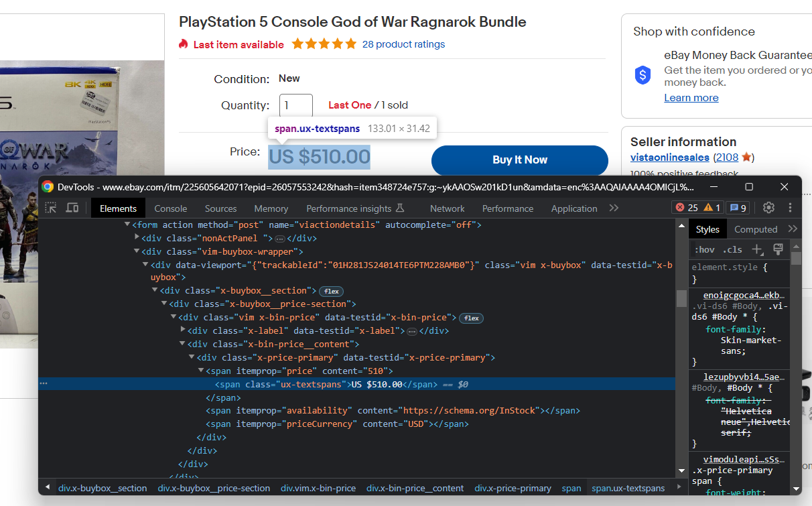Screen dimensions: 812x506
Task: Open enoigcgoca4 stylesheet source link
Action: coord(744,295)
